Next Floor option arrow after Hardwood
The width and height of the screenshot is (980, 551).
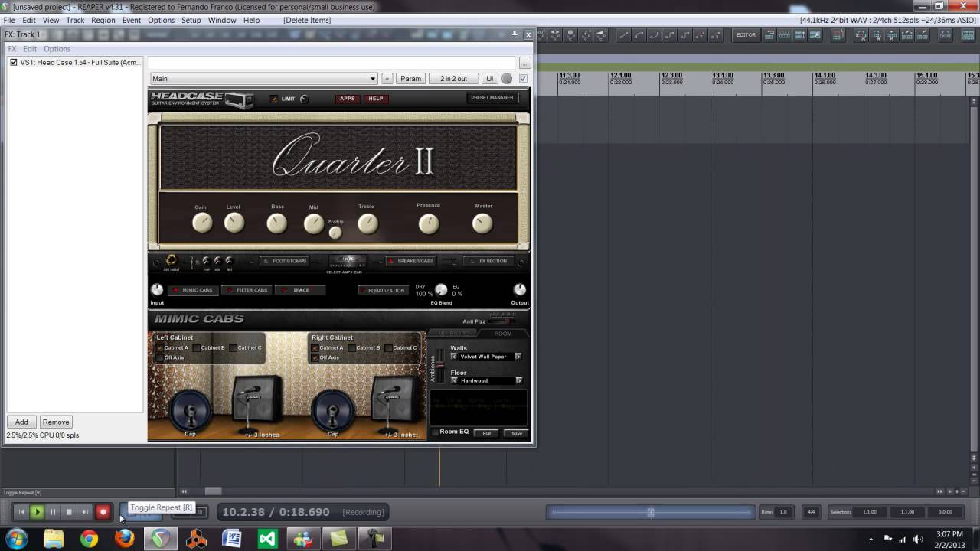coord(519,380)
